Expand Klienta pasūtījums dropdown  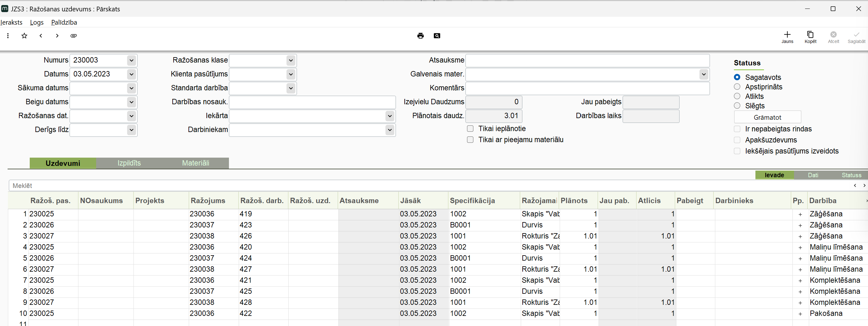click(x=291, y=75)
